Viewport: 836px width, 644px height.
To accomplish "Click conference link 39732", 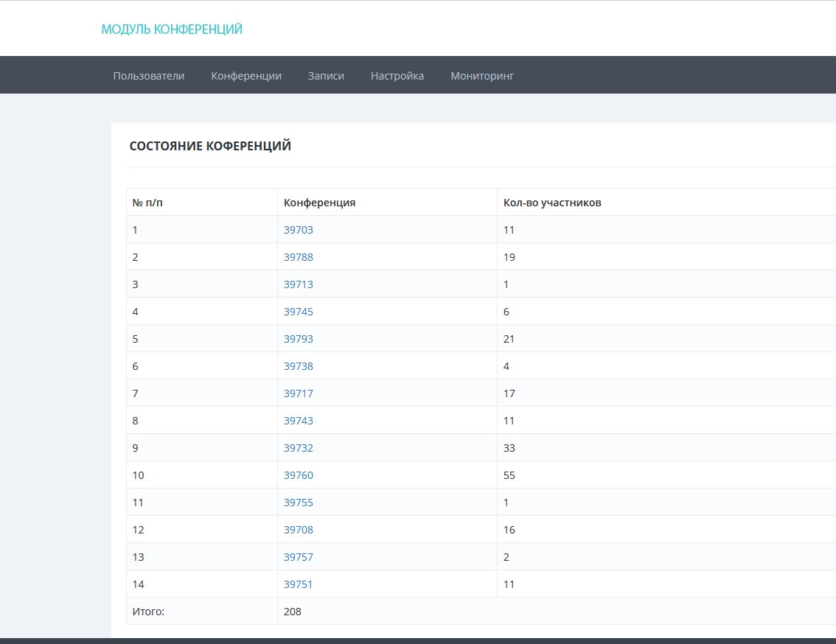I will [298, 448].
